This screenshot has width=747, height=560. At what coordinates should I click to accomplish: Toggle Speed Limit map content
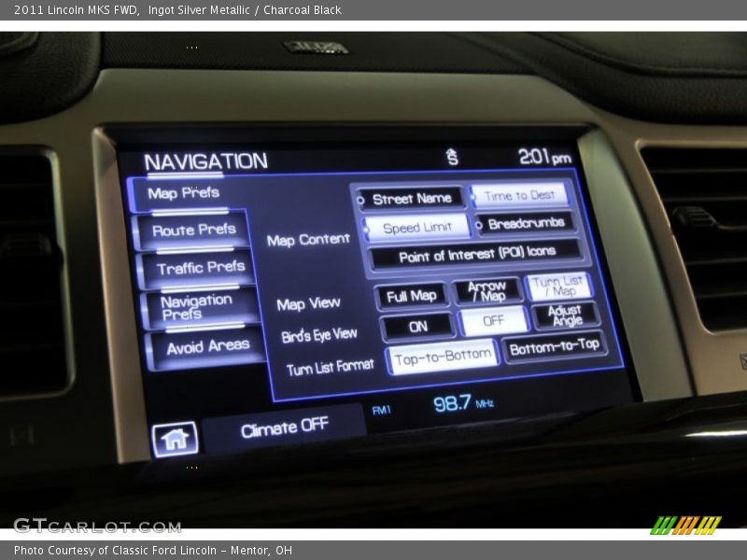point(416,228)
